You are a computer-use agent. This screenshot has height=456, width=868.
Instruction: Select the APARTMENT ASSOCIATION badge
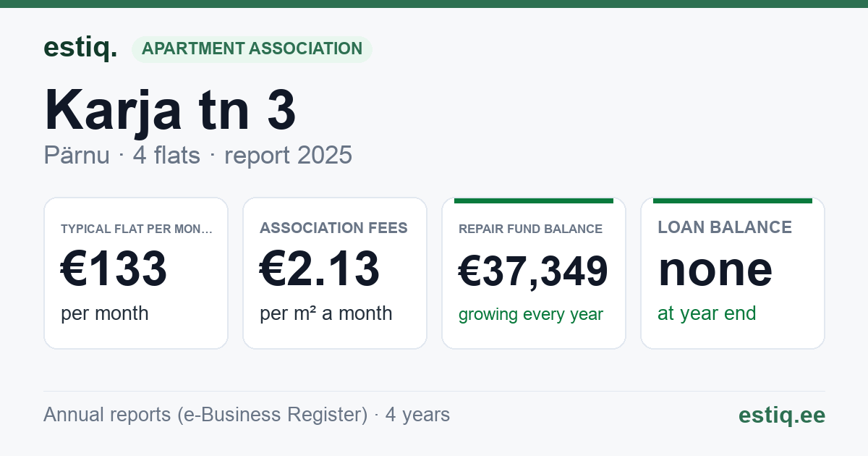coord(252,49)
